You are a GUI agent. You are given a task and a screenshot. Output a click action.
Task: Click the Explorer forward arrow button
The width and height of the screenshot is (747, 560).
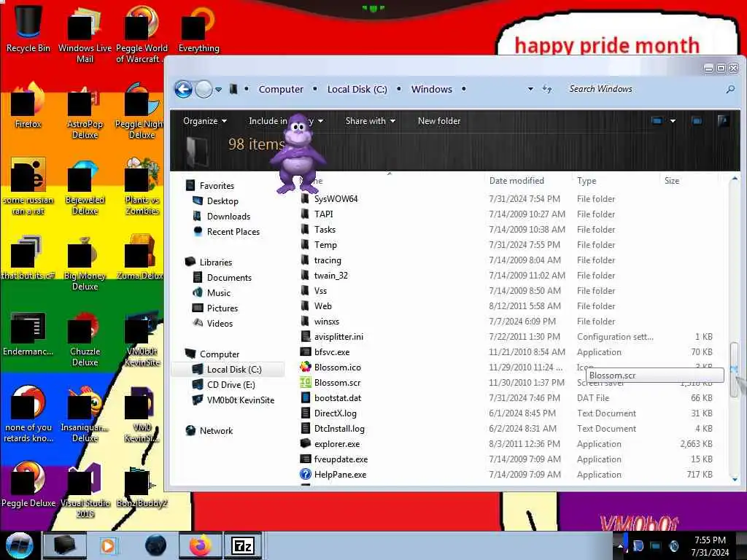coord(204,89)
